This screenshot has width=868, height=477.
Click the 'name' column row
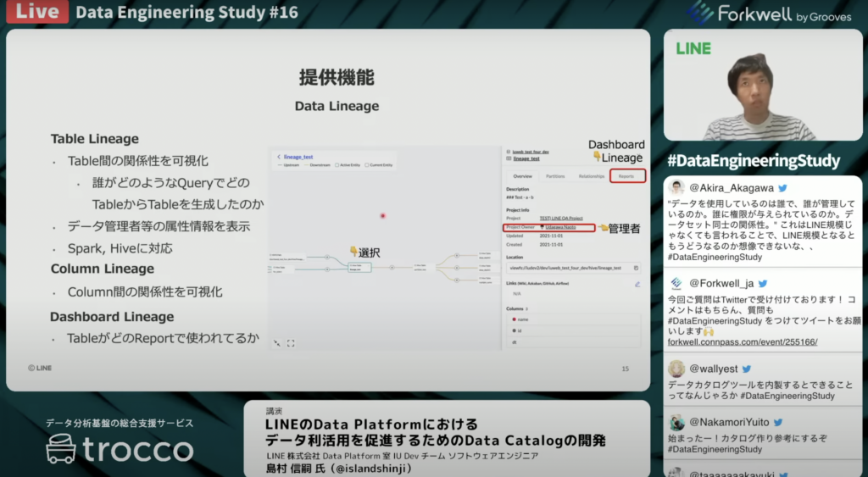521,319
